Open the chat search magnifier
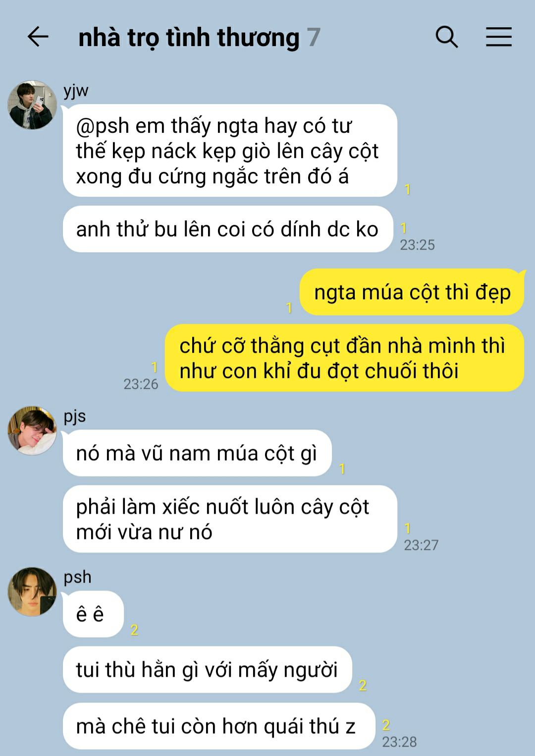 tap(446, 37)
